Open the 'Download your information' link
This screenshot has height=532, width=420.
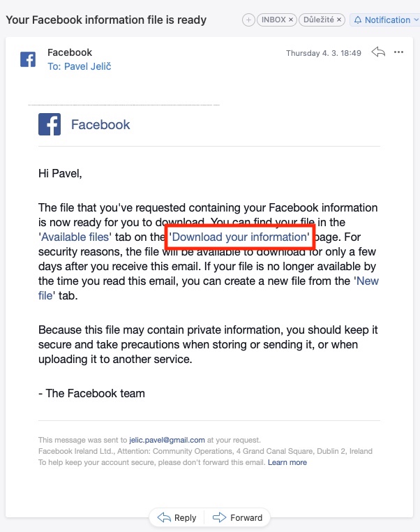click(x=240, y=237)
